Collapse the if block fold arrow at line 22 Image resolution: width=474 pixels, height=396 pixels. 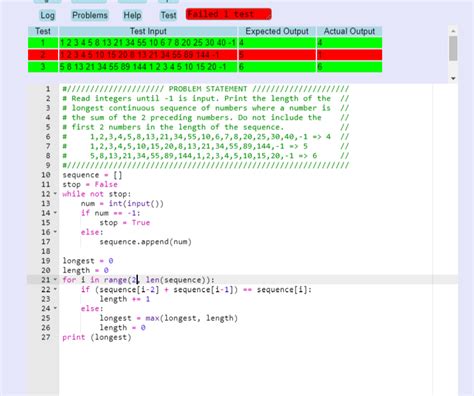tap(55, 289)
